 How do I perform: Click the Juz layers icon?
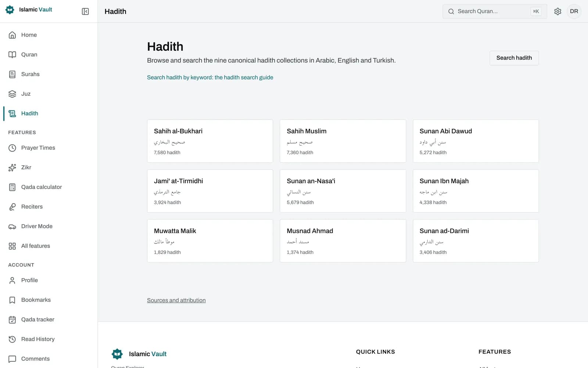click(12, 94)
